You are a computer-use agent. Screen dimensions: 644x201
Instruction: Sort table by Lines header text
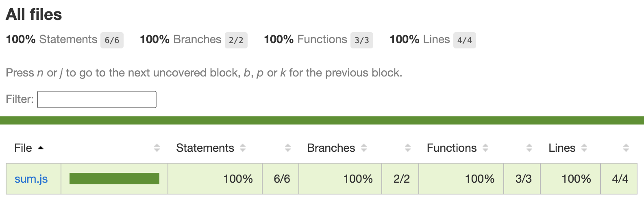(x=562, y=148)
